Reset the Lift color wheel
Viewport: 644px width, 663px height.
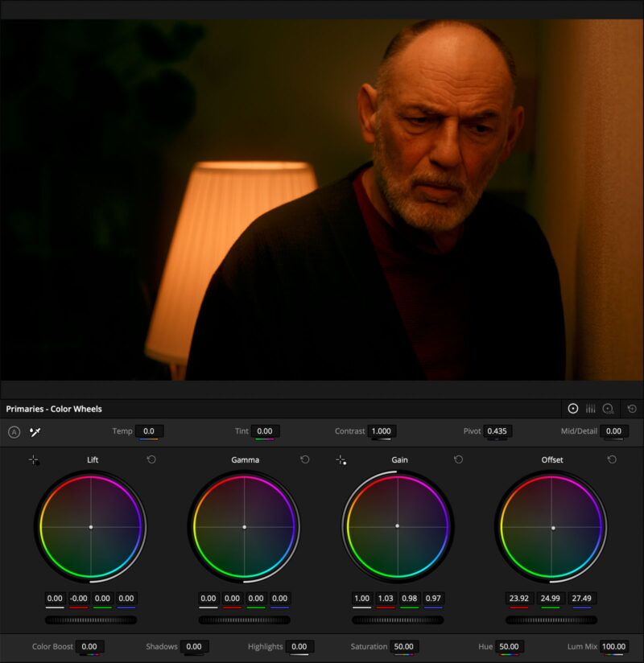pos(151,459)
